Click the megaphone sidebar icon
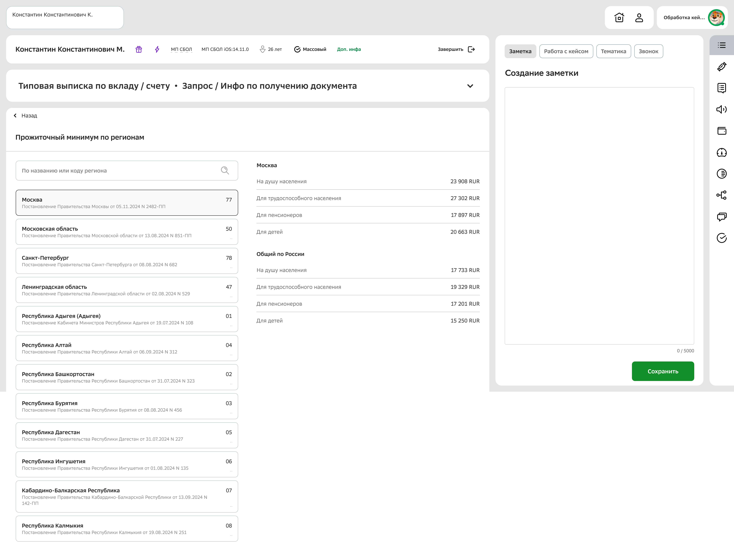Screen dimensions: 734x560 point(721,109)
